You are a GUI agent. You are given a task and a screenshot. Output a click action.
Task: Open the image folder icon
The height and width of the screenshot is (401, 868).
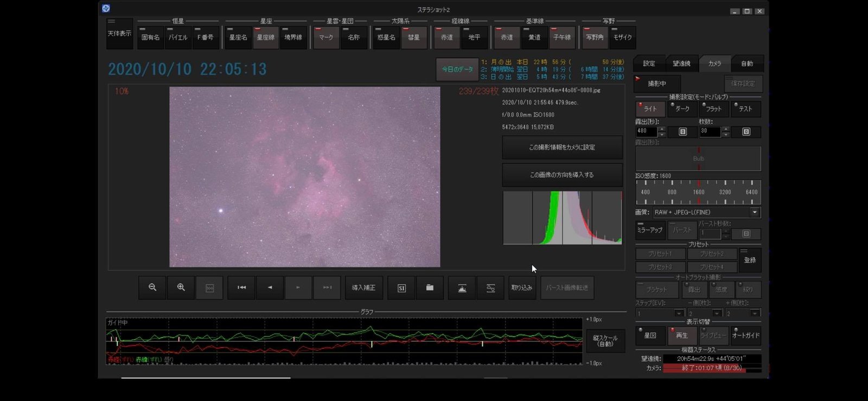point(430,288)
